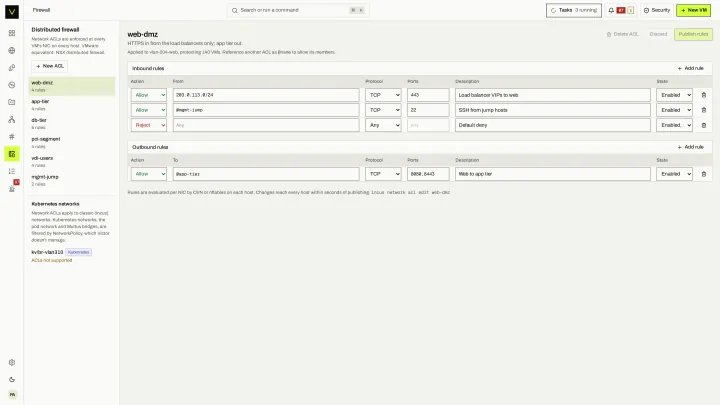Select the mgmt-jump ACL
The height and width of the screenshot is (405, 720).
[x=72, y=180]
